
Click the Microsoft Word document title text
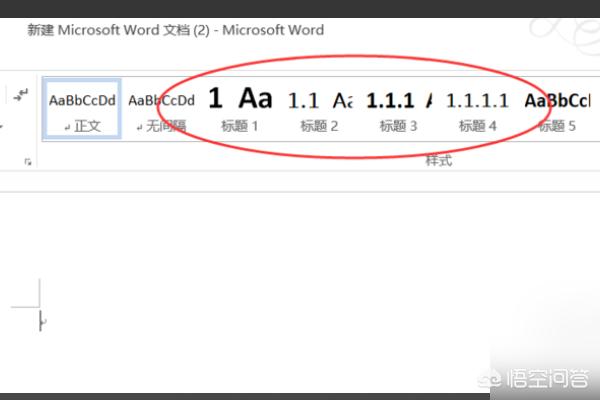pos(175,30)
